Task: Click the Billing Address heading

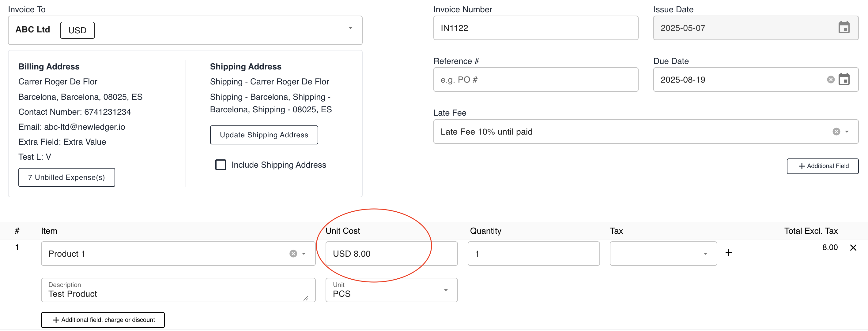Action: (x=49, y=67)
